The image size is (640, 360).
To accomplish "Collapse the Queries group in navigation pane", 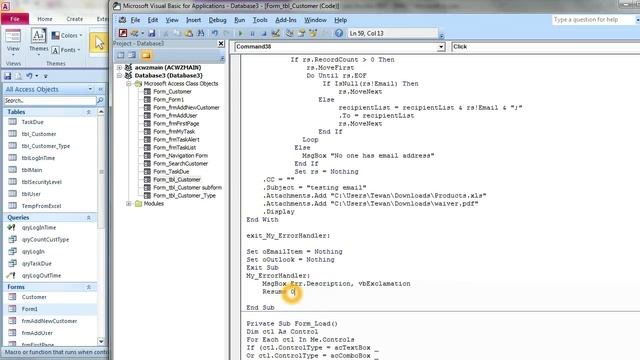I will tap(89, 218).
